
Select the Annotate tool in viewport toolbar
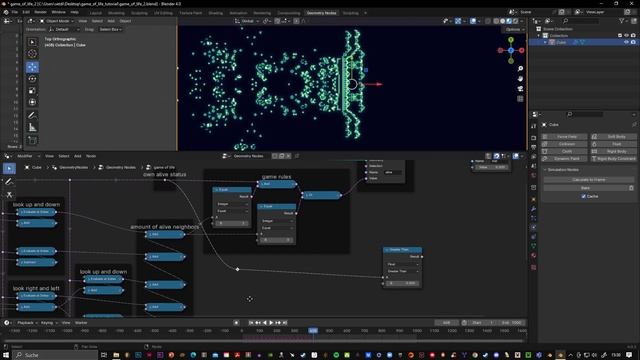point(32,116)
